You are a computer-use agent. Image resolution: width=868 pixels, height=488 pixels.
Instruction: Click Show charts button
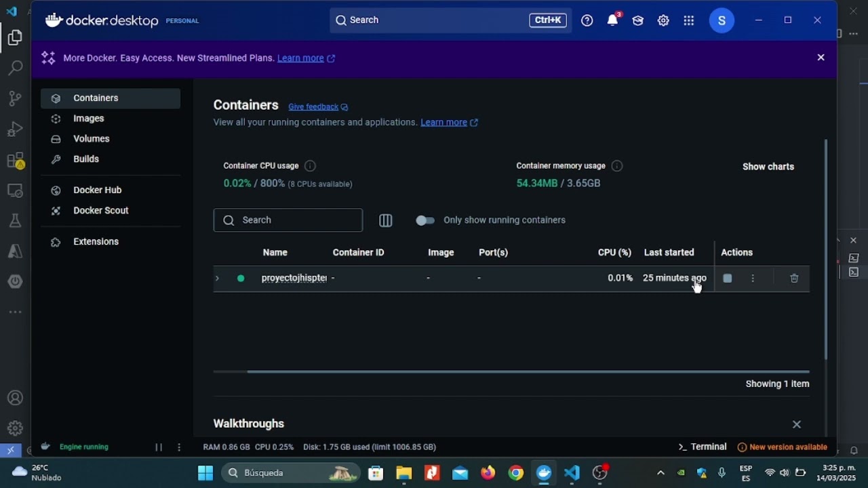coord(768,167)
